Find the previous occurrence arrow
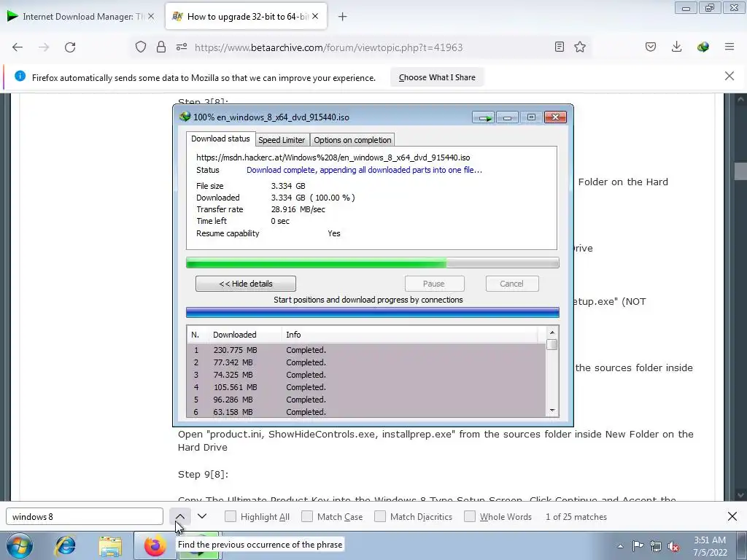The image size is (747, 560). click(180, 517)
